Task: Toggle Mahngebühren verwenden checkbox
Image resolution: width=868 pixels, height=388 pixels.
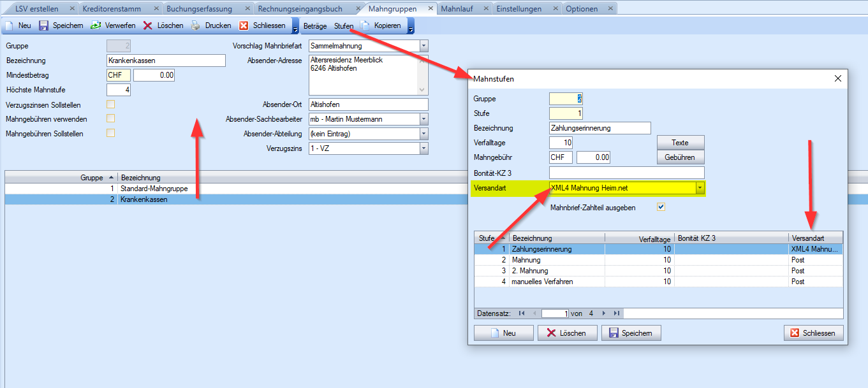Action: pyautogui.click(x=111, y=119)
